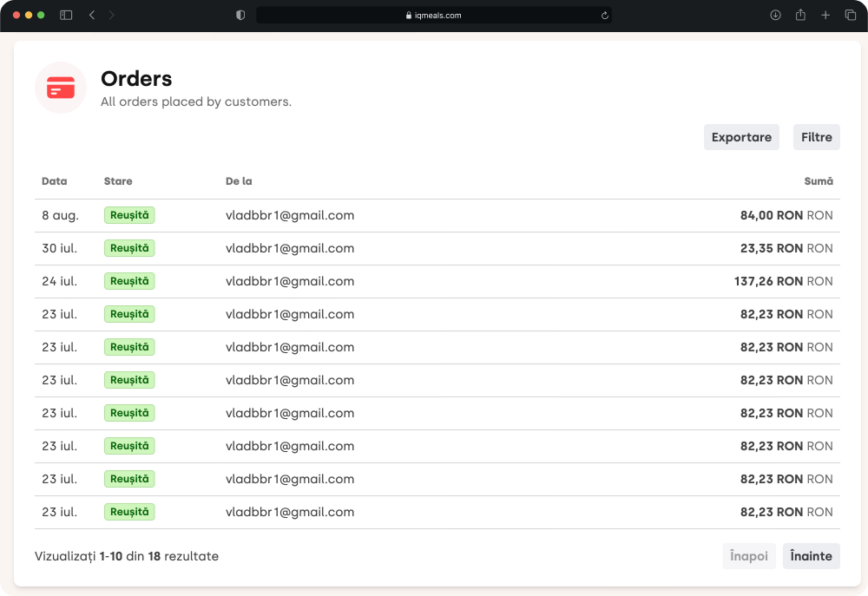Go to next page with Înainte

tap(811, 556)
